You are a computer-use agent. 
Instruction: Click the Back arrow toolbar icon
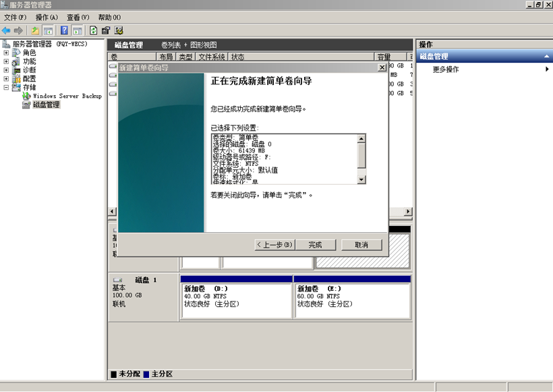point(6,30)
